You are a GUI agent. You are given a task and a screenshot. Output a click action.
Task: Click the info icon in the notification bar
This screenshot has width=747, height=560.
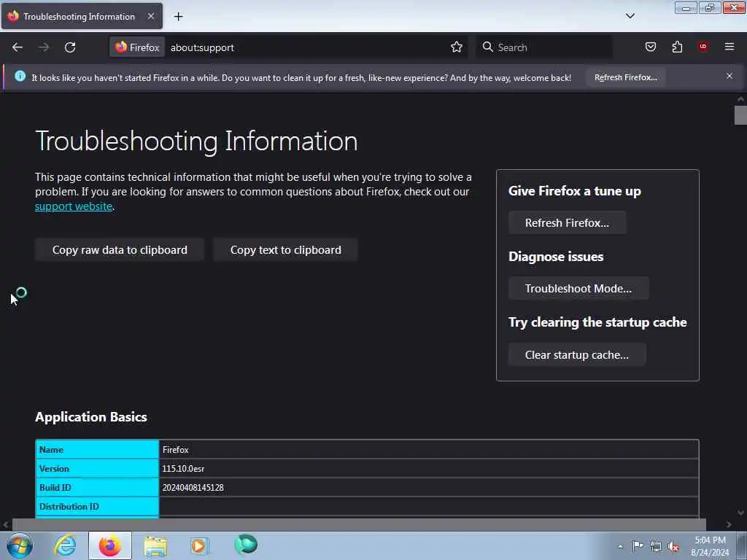pyautogui.click(x=20, y=76)
